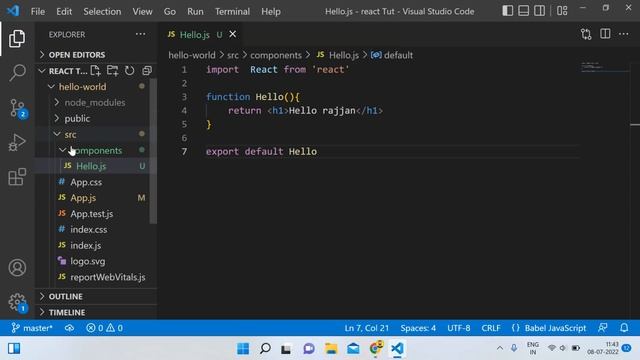This screenshot has height=360, width=640.
Task: Open the Accounts menu icon
Action: (x=17, y=268)
